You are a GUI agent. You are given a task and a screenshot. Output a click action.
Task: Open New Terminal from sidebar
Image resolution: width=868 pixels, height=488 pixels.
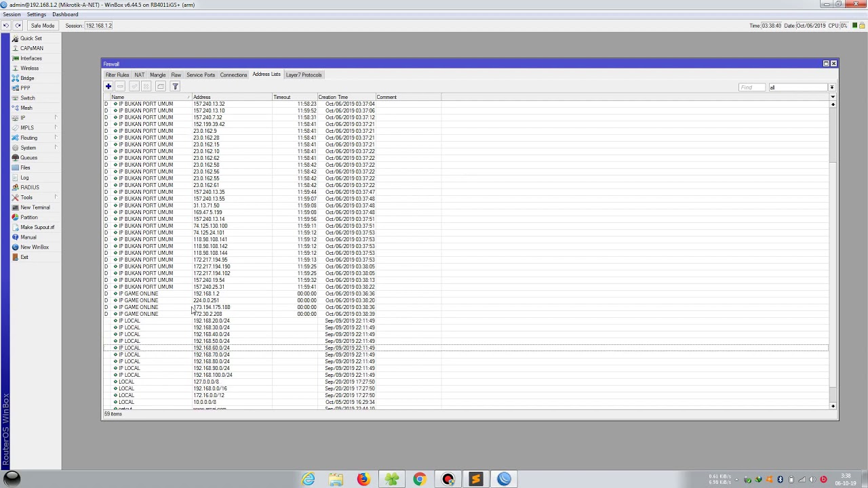(x=35, y=207)
